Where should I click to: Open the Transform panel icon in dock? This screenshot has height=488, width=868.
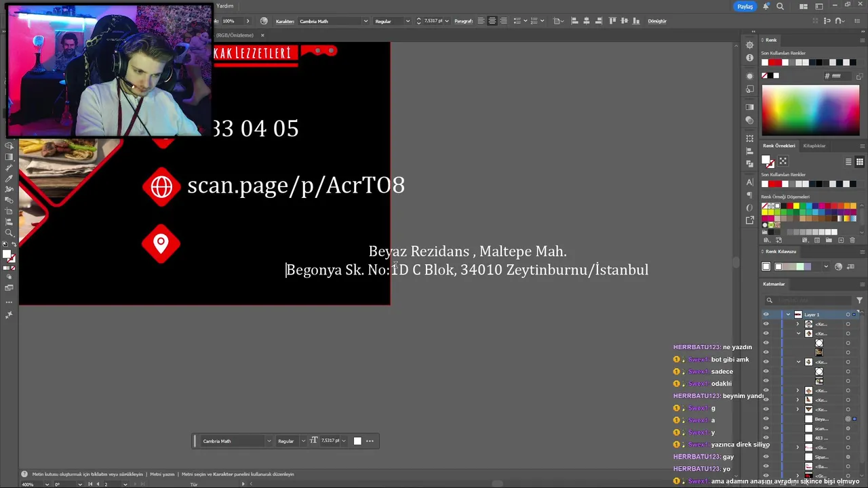click(x=749, y=139)
